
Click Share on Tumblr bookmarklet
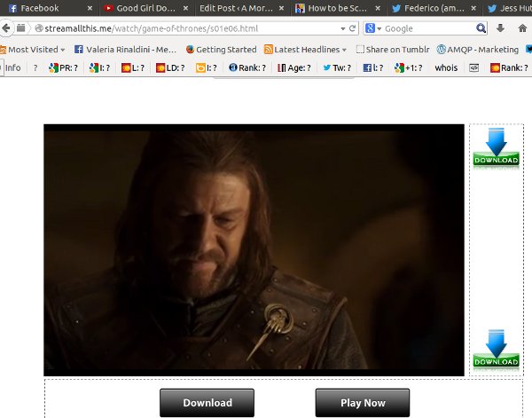click(x=393, y=50)
